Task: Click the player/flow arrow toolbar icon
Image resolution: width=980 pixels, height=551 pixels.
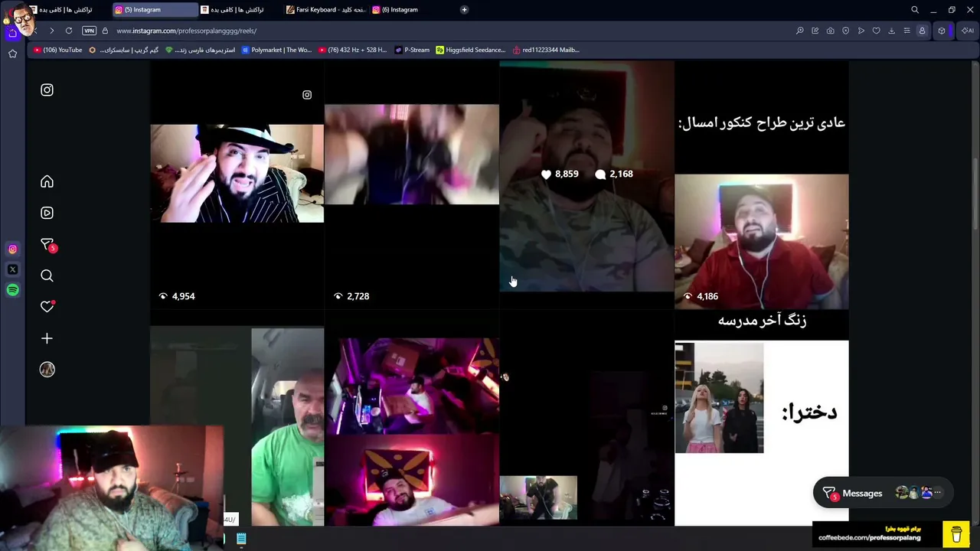Action: tap(861, 31)
